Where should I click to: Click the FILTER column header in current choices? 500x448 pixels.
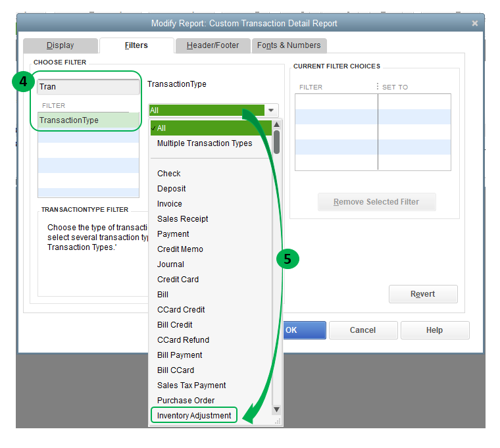point(311,87)
